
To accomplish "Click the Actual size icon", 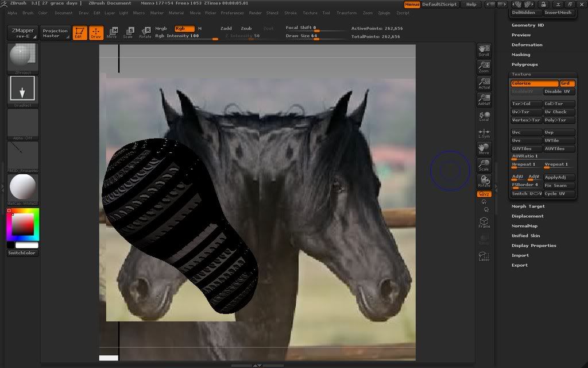I will (484, 83).
